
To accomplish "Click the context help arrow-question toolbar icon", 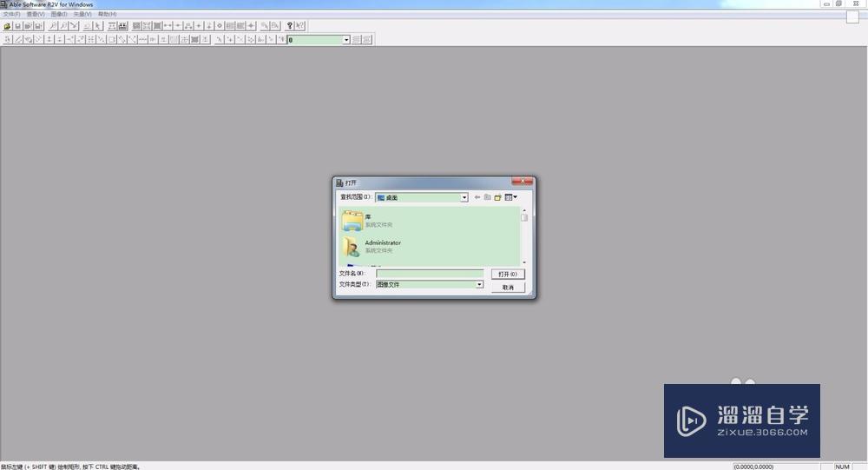I will point(300,26).
